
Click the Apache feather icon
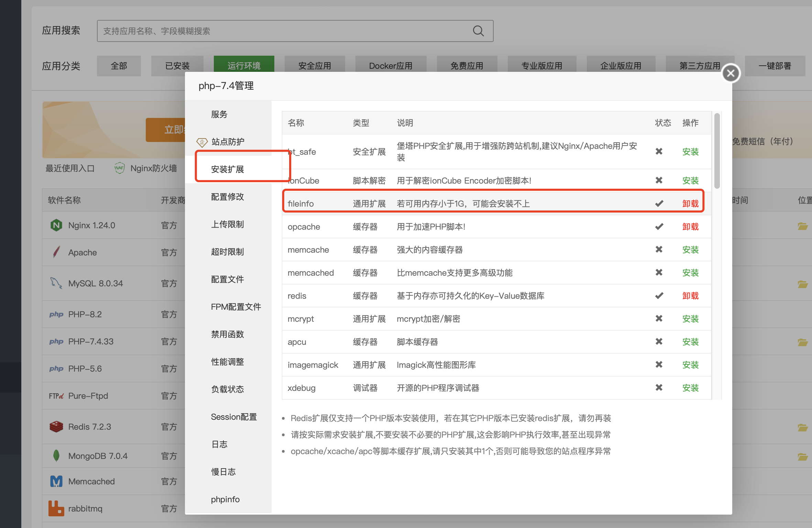(x=56, y=252)
